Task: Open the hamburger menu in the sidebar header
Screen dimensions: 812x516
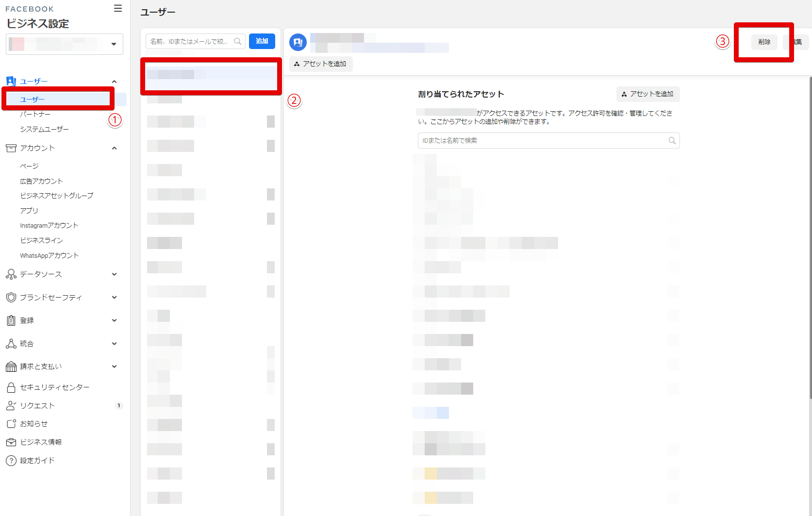Action: click(118, 8)
